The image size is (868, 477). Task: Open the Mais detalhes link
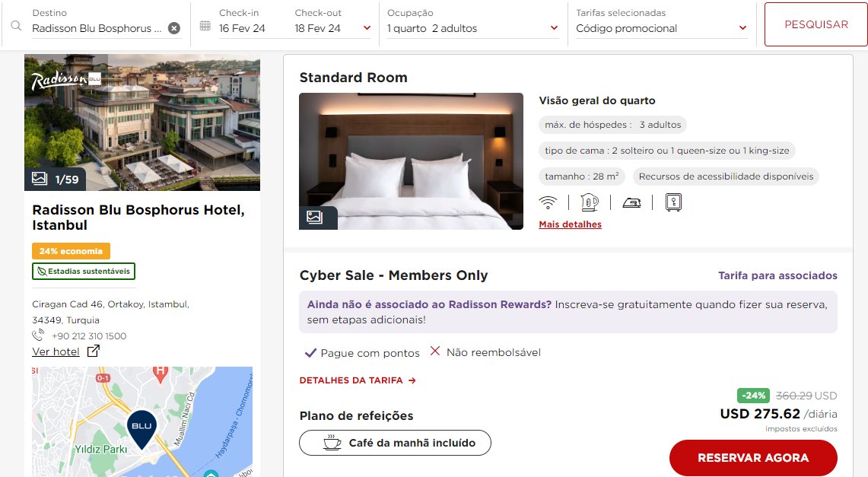[571, 224]
